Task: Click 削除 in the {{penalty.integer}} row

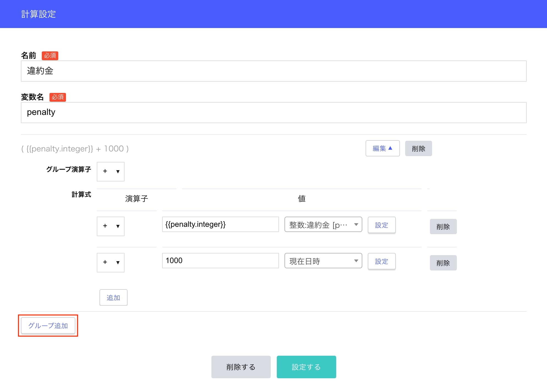Action: (x=443, y=227)
